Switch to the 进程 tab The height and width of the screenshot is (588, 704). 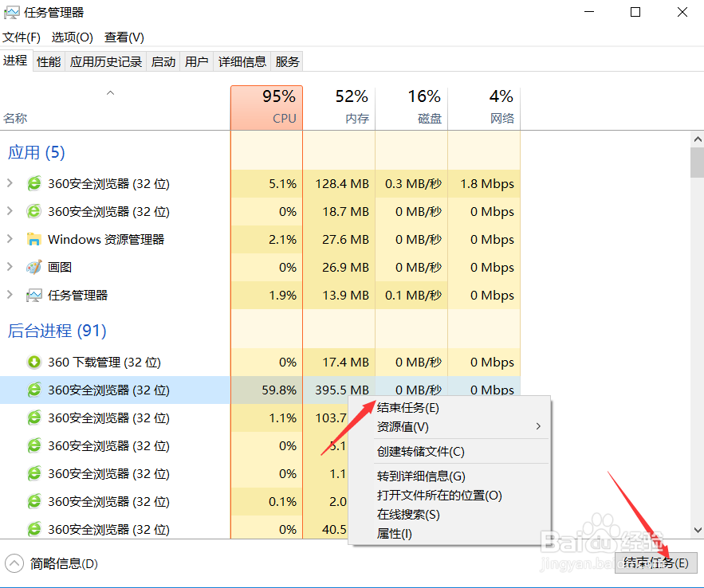click(15, 60)
